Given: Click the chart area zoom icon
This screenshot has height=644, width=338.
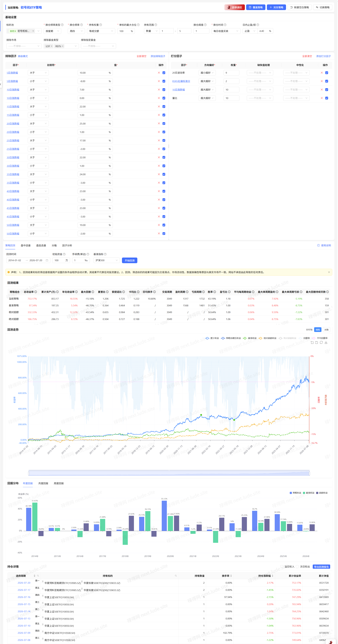Looking at the screenshot, I should coord(312,342).
